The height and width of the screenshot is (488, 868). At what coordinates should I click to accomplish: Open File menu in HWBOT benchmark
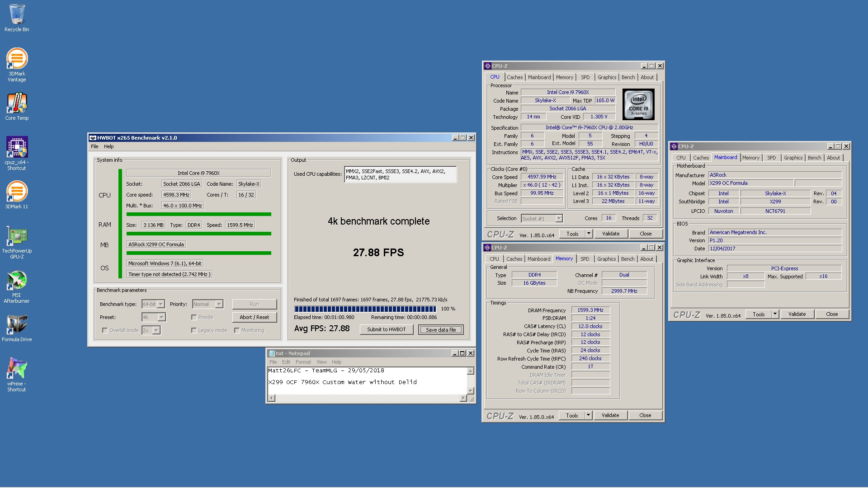point(94,146)
